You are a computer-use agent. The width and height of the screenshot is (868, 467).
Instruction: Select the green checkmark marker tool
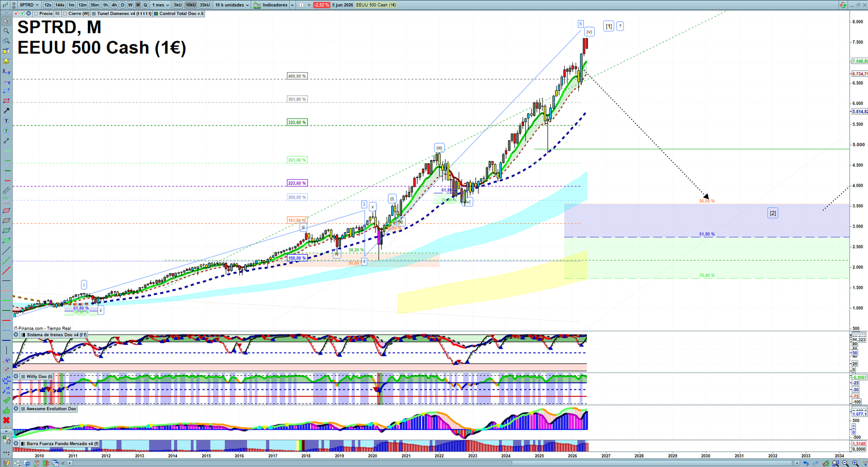point(7,401)
